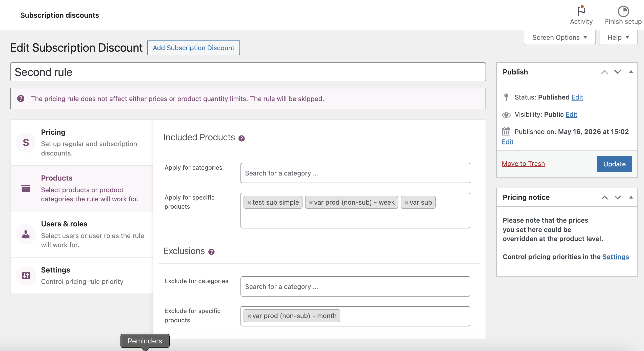Open the Users & roles tab
This screenshot has width=644, height=351.
(82, 234)
